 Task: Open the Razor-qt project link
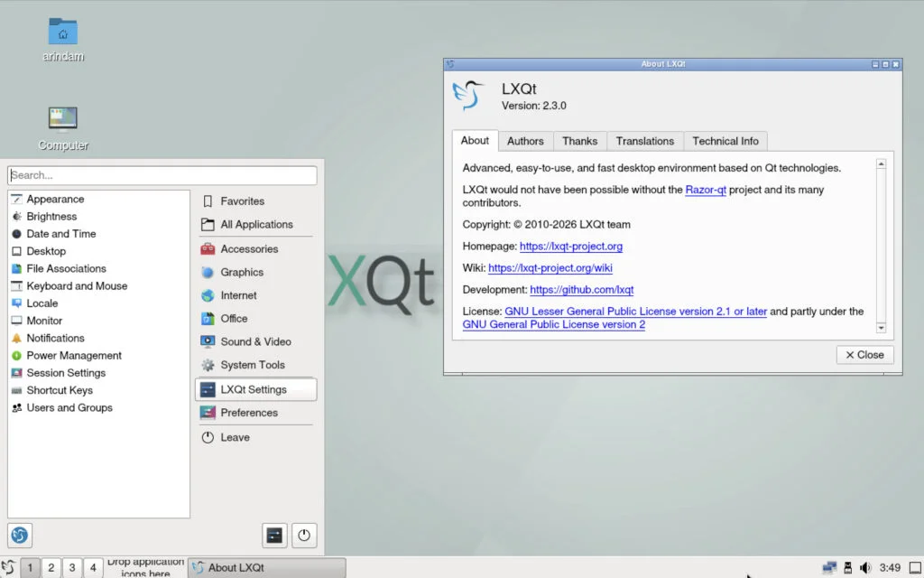(706, 190)
